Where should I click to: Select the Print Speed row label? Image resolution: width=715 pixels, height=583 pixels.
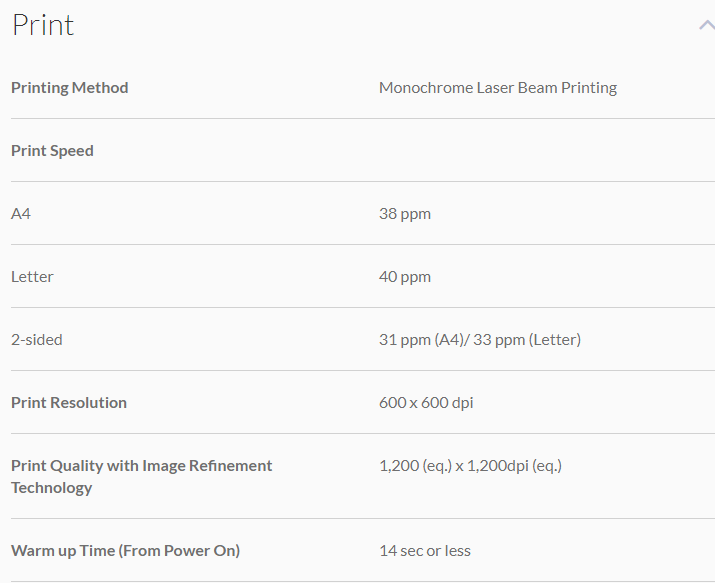[52, 151]
